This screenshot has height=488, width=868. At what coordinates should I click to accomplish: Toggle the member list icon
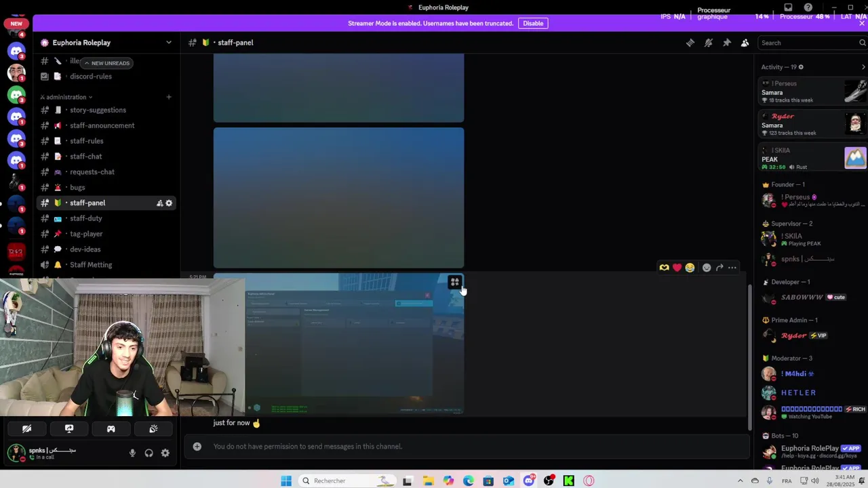[745, 43]
